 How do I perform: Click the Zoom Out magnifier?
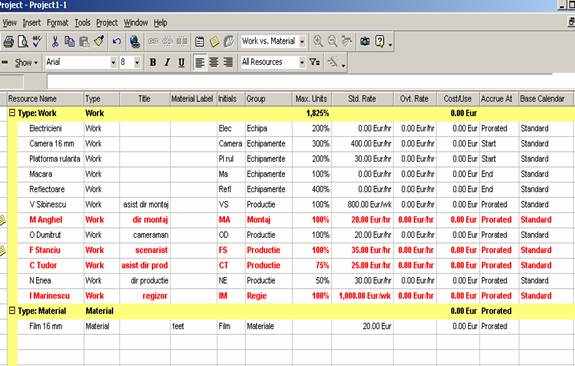click(x=333, y=41)
